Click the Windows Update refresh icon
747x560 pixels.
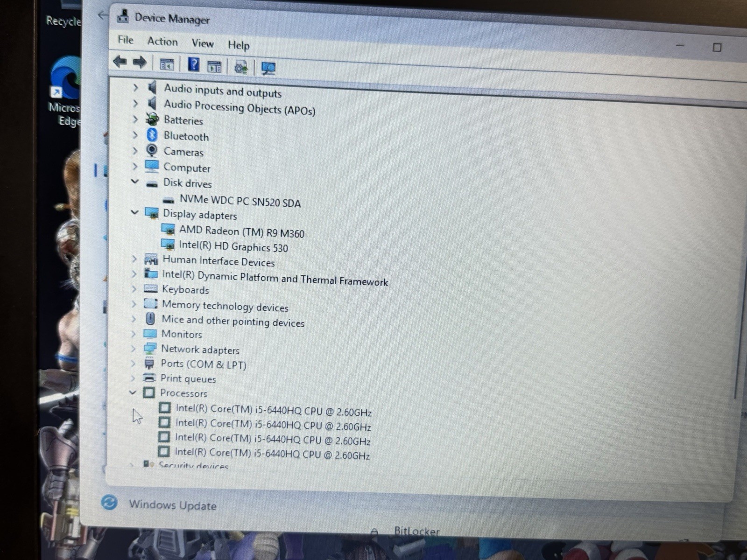click(109, 503)
